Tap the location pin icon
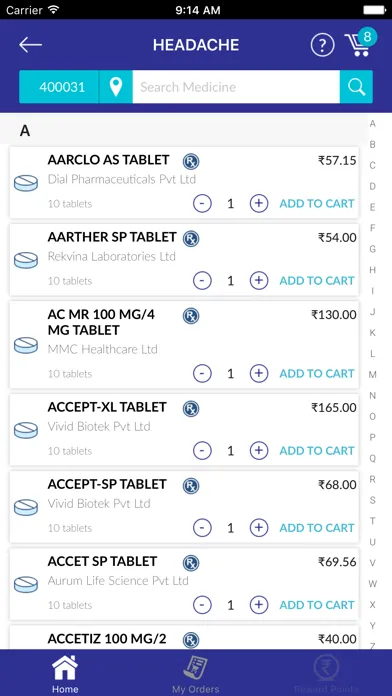This screenshot has height=696, width=392. (x=116, y=87)
